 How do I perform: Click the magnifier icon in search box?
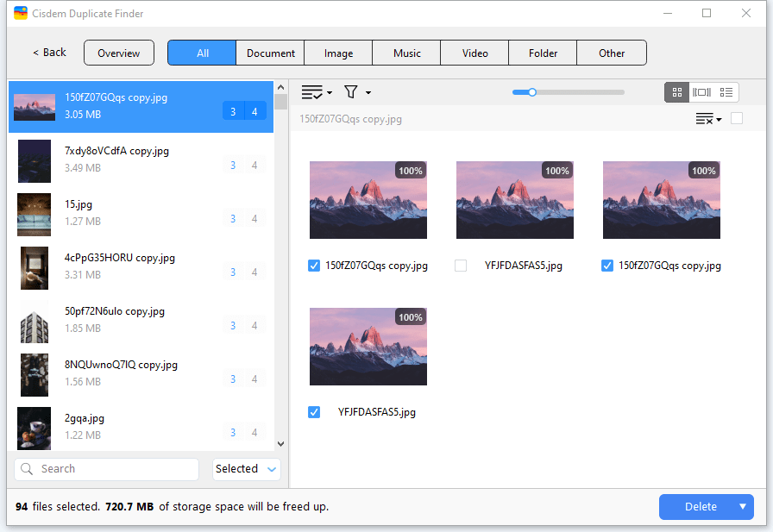pos(28,469)
